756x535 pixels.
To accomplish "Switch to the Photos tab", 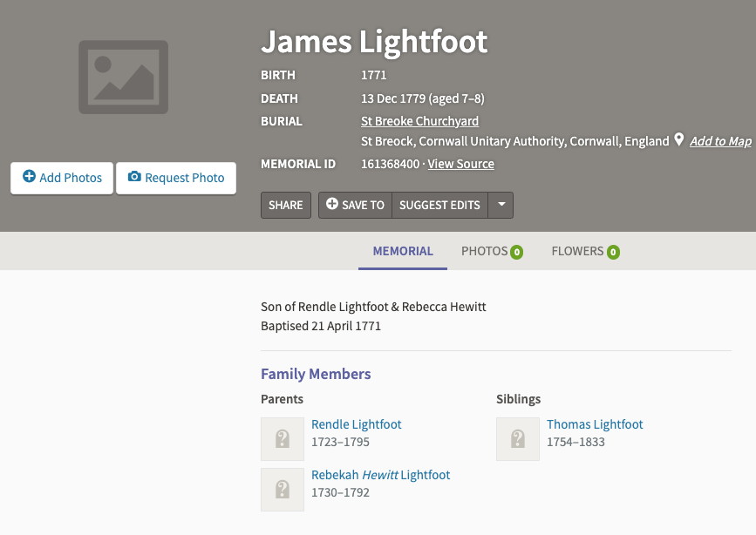I will (485, 251).
